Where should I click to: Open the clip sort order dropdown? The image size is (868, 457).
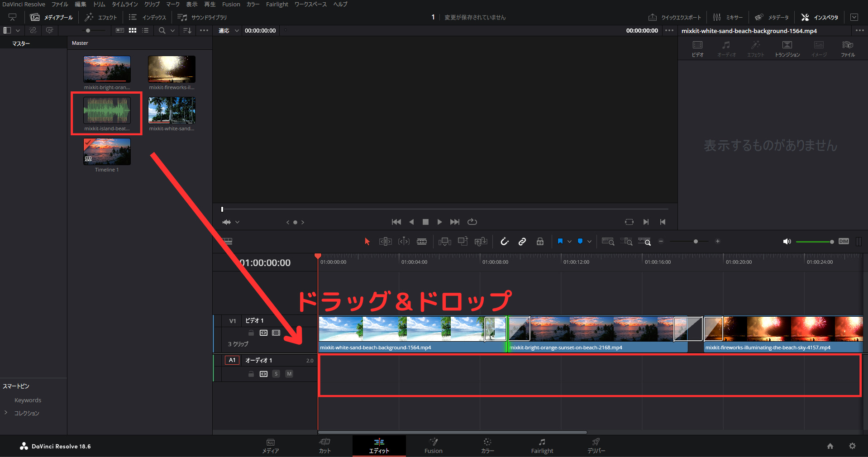click(186, 30)
